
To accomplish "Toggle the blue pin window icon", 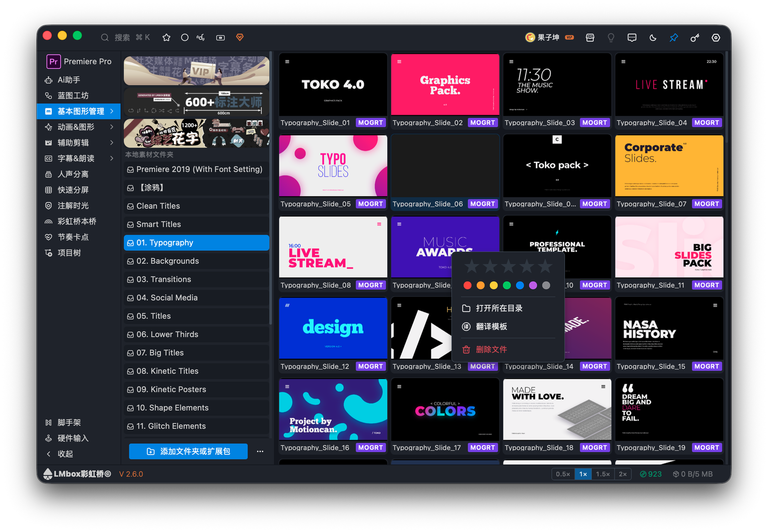I will point(674,37).
